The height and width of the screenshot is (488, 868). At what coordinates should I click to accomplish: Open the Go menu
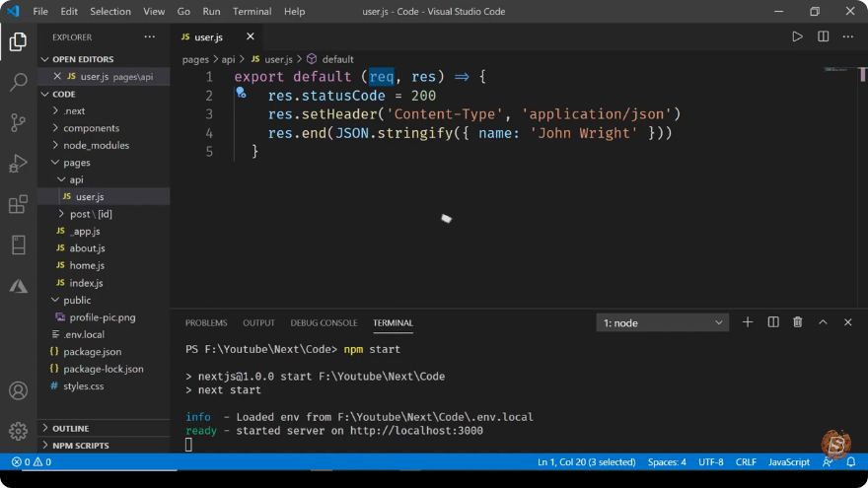click(x=183, y=11)
